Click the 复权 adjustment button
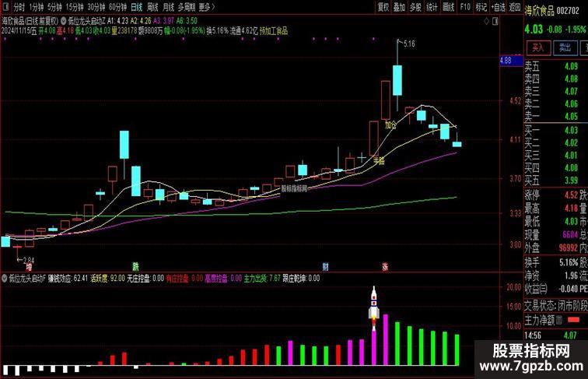Image resolution: width=588 pixels, height=379 pixels. click(x=383, y=7)
